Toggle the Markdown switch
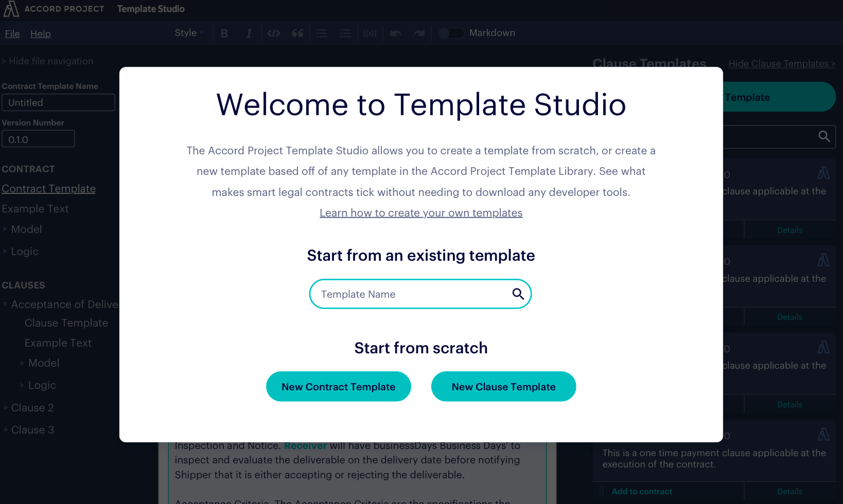 [x=451, y=33]
